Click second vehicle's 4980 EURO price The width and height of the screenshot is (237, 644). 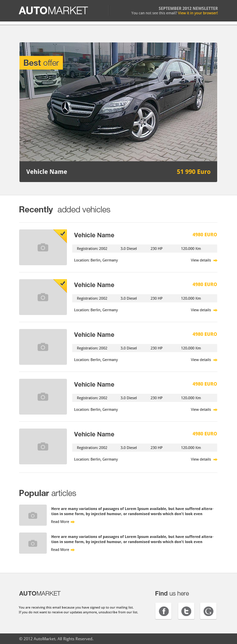[x=205, y=284]
